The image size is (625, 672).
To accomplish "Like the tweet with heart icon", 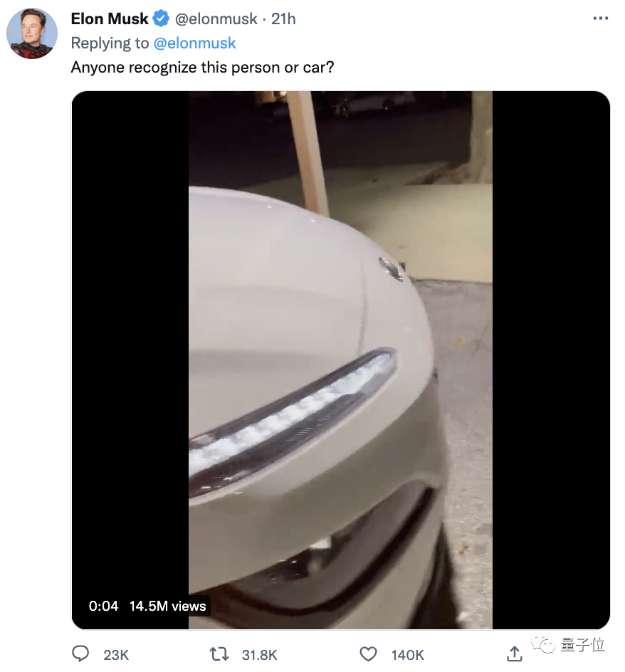I will pyautogui.click(x=368, y=654).
